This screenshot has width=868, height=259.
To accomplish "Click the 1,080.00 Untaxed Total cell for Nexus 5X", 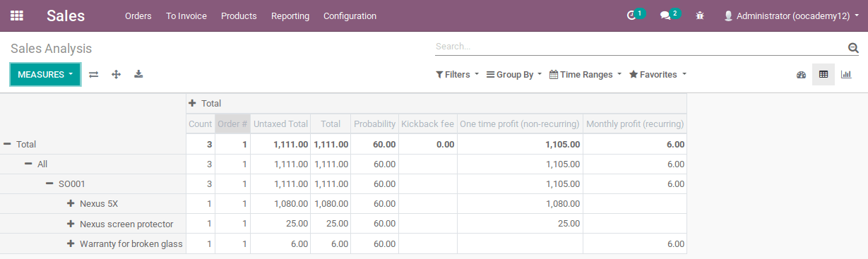I will point(280,203).
